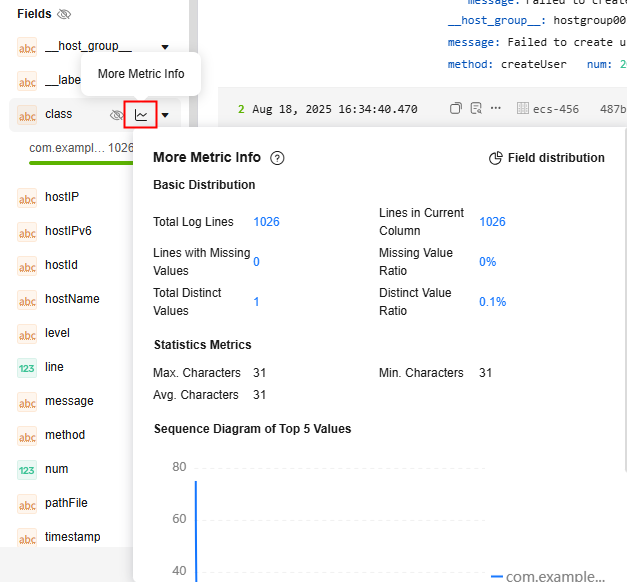Toggle visibility eye icon beside class field
The image size is (627, 582).
tap(116, 115)
